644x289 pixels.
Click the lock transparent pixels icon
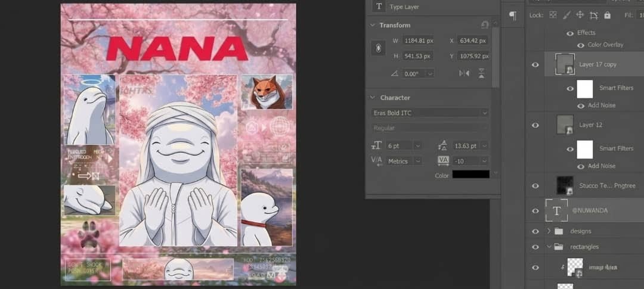(x=553, y=15)
